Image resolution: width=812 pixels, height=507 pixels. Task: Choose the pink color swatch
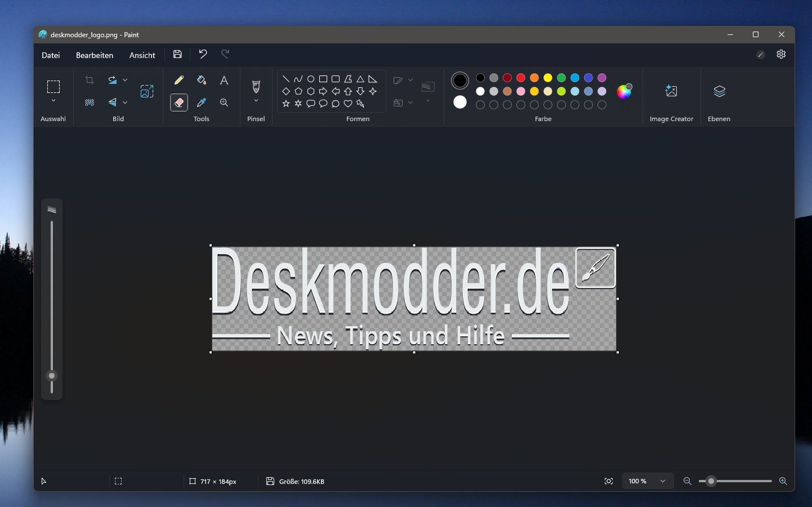pyautogui.click(x=521, y=91)
